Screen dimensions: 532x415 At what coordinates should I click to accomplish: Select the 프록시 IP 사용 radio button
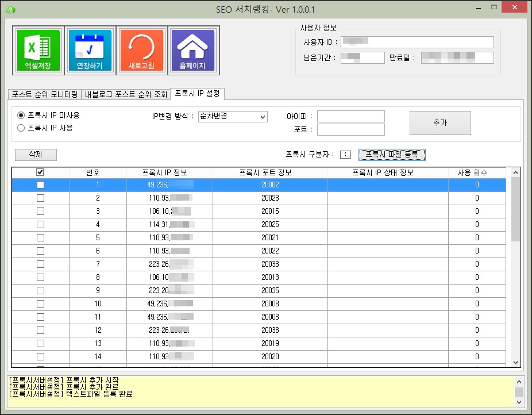click(x=21, y=128)
